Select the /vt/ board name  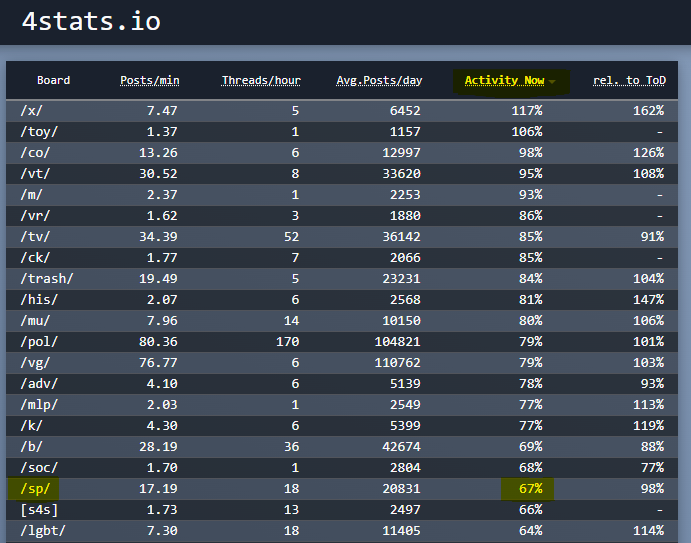click(35, 174)
